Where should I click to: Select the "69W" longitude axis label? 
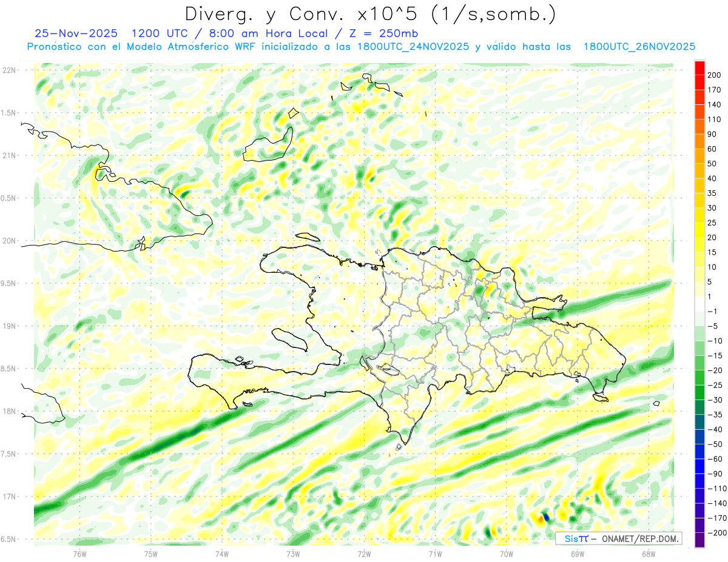pyautogui.click(x=578, y=554)
